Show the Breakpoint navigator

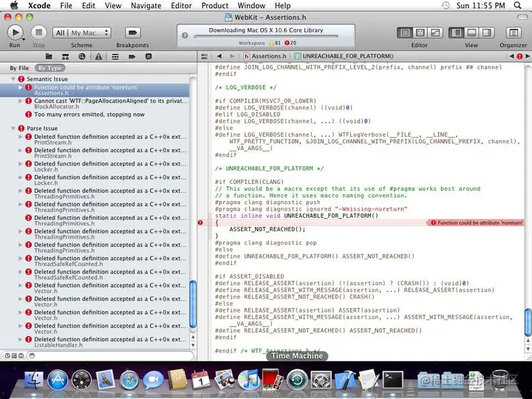pos(132,56)
